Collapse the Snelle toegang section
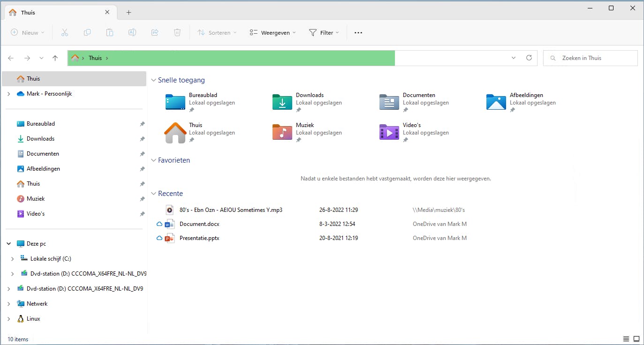Screen dimensions: 644x345 click(x=153, y=80)
